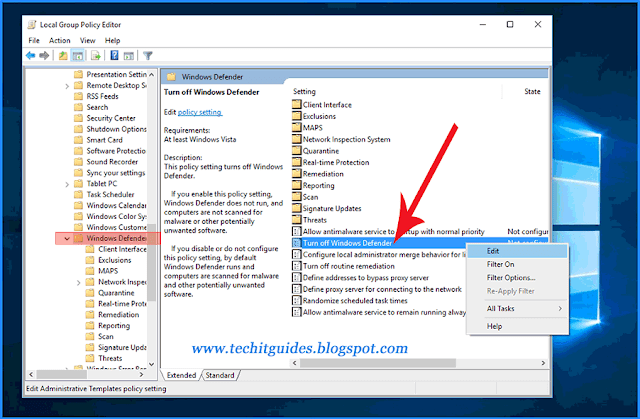The height and width of the screenshot is (419, 640).
Task: Click the Forward arrow toolbar icon
Action: pos(44,55)
